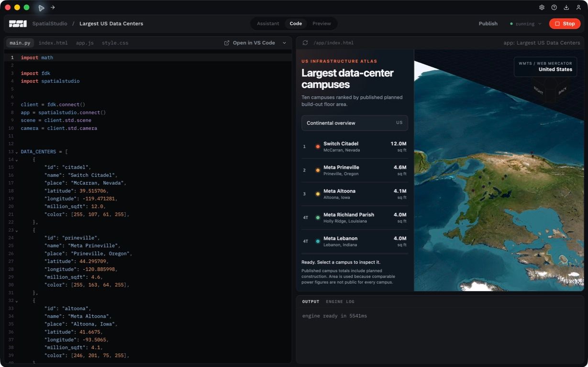588x367 pixels.
Task: Select the Meta Richland Parish campus row
Action: tap(355, 217)
